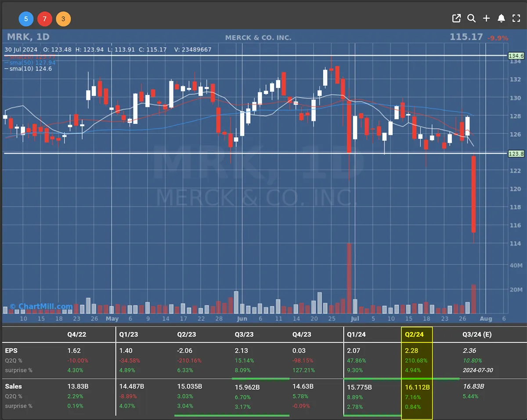
Task: Click the May date axis label
Action: (x=112, y=319)
